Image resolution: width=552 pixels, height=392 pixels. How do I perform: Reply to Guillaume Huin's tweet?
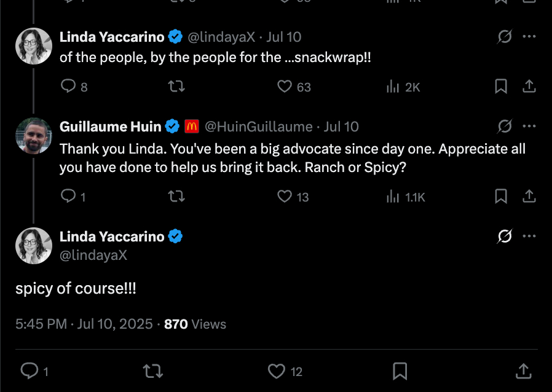tap(68, 197)
